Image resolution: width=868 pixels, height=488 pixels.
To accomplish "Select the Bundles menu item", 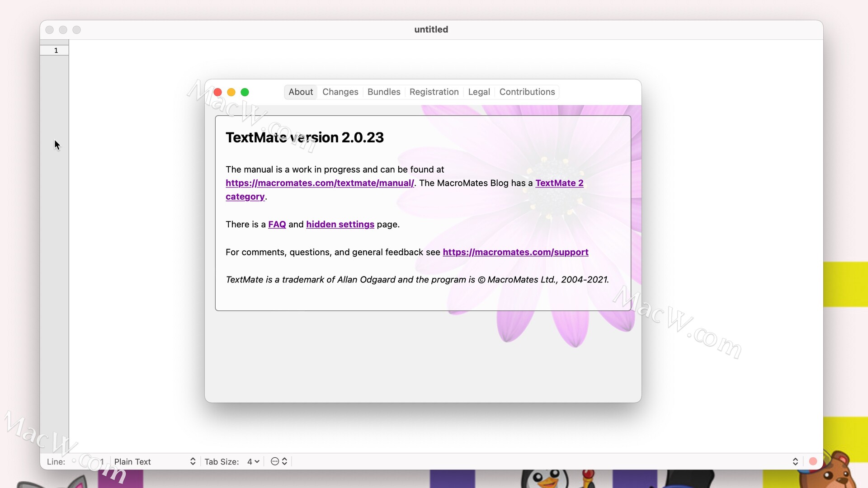I will click(383, 92).
